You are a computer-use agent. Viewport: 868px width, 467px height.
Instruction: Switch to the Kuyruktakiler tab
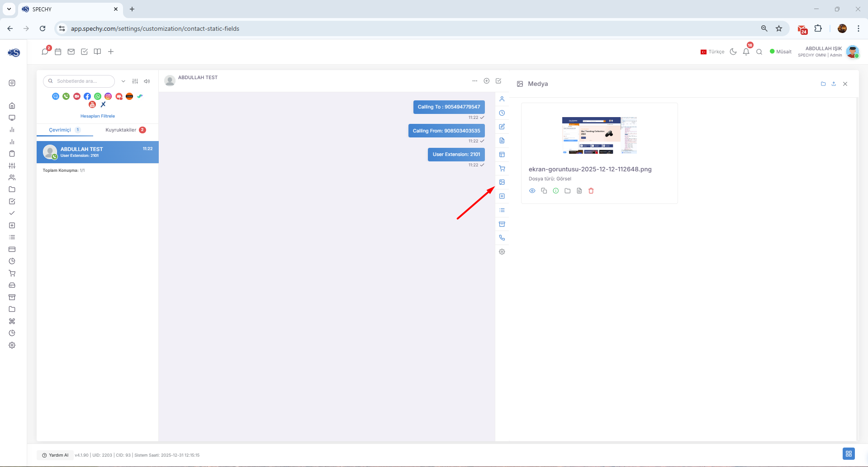pos(125,130)
